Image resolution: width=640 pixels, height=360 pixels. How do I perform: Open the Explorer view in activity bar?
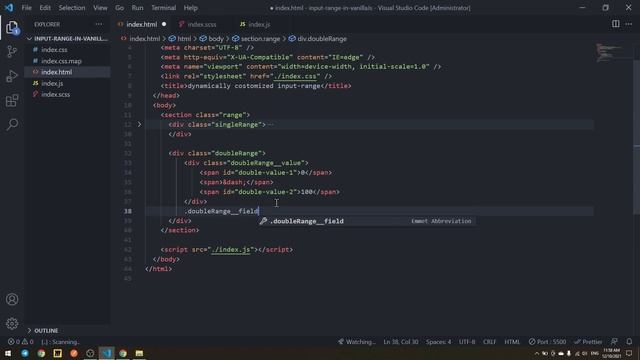(12, 28)
